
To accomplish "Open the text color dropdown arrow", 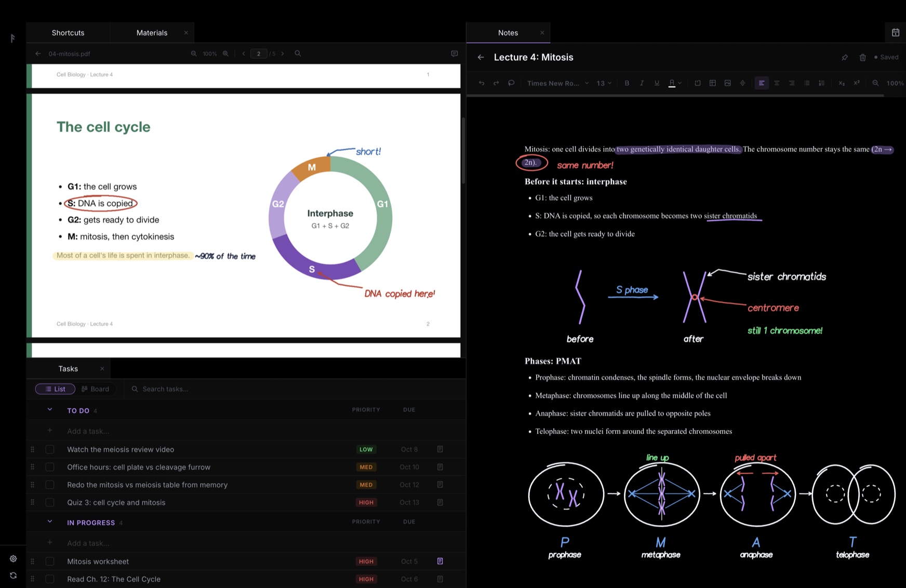I will coord(680,83).
